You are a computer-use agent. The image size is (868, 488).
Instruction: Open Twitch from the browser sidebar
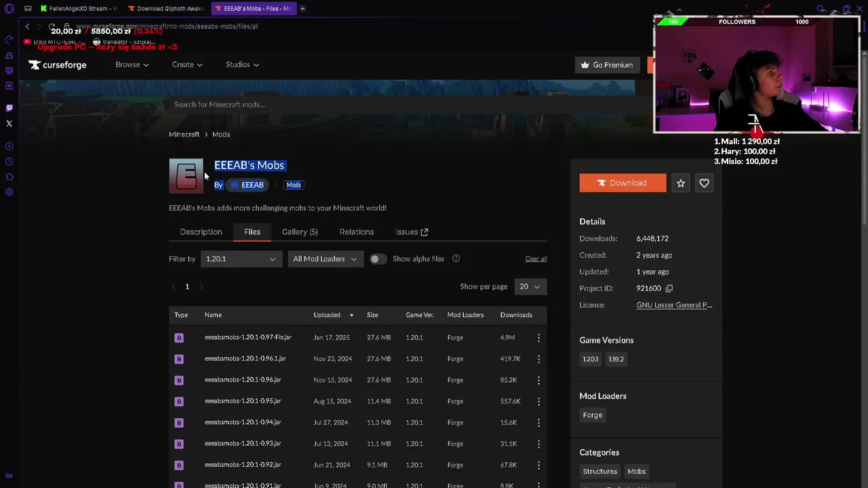pos(9,108)
